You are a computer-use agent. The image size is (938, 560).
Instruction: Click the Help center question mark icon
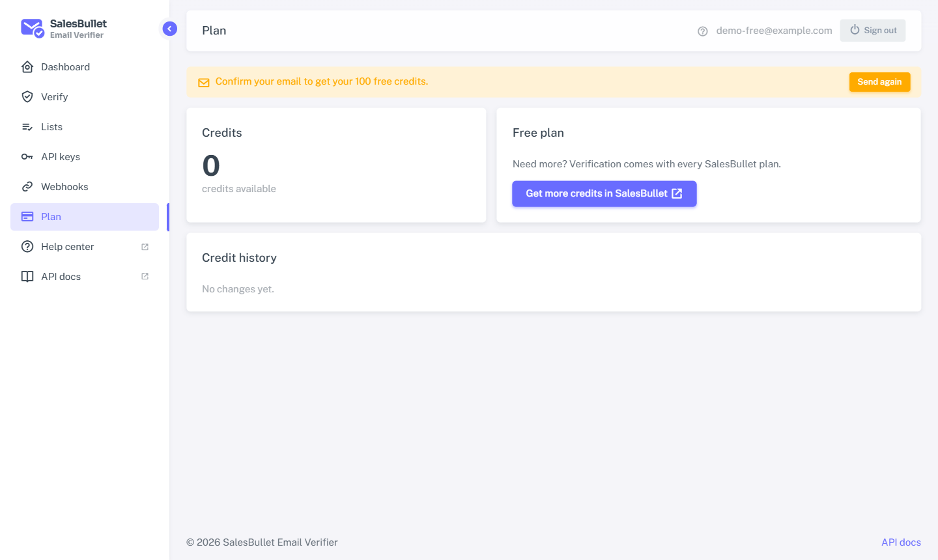pyautogui.click(x=27, y=247)
